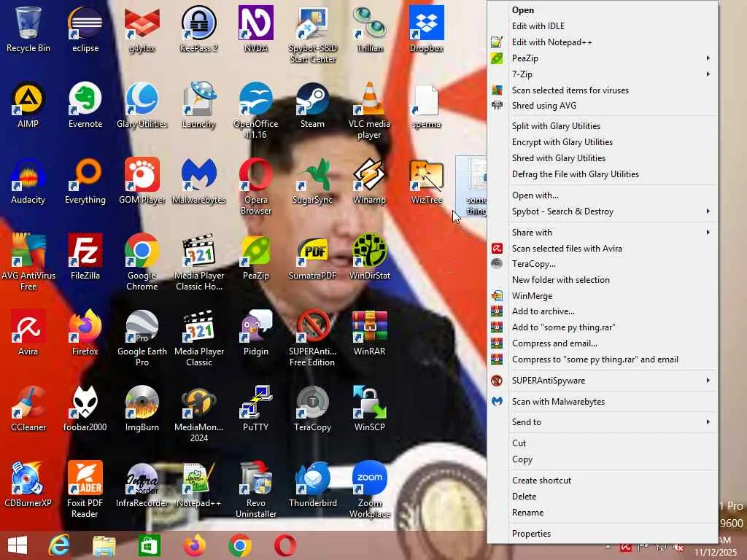Click the Pidgin desktop shortcut
747x560 pixels.
click(x=256, y=332)
